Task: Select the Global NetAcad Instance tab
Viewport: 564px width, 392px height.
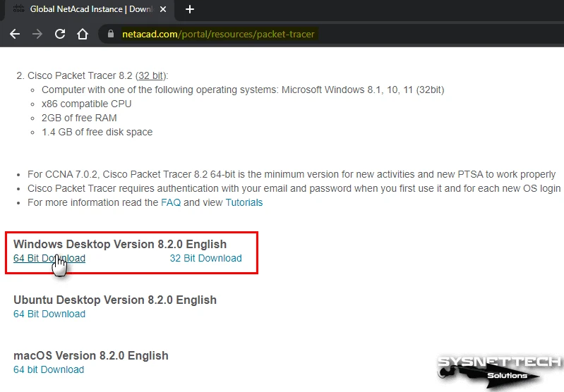Action: click(90, 9)
